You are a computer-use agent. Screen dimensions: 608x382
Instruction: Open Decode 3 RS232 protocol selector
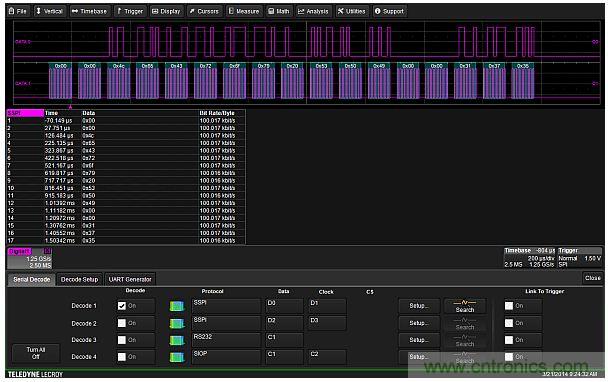point(226,340)
